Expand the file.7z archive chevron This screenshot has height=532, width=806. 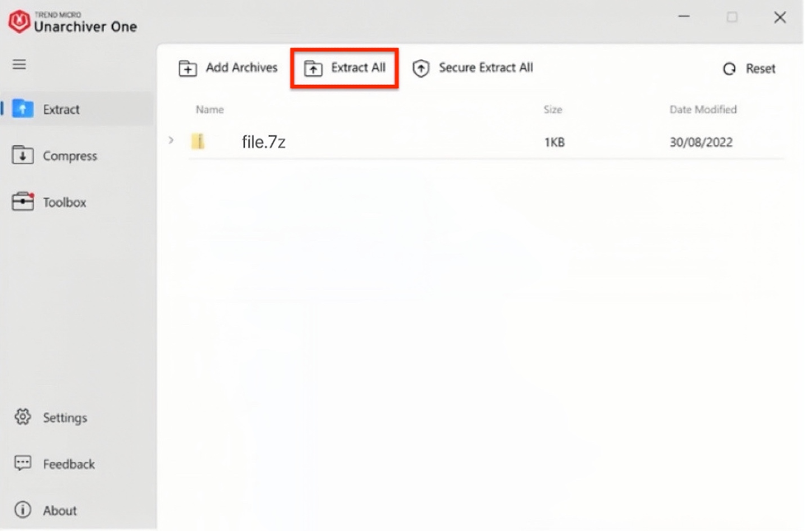pyautogui.click(x=171, y=141)
